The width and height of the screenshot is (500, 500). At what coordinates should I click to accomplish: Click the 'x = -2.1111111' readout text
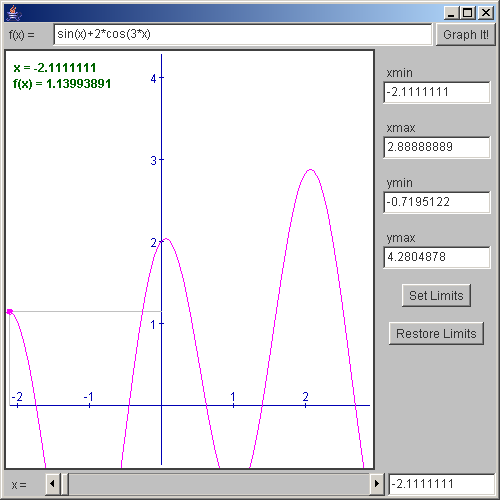(55, 68)
